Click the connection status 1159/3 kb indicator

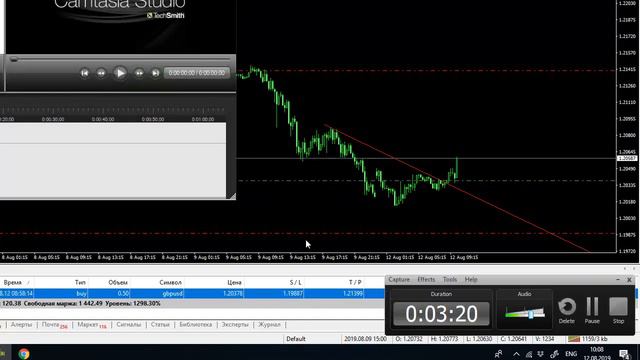click(x=588, y=339)
